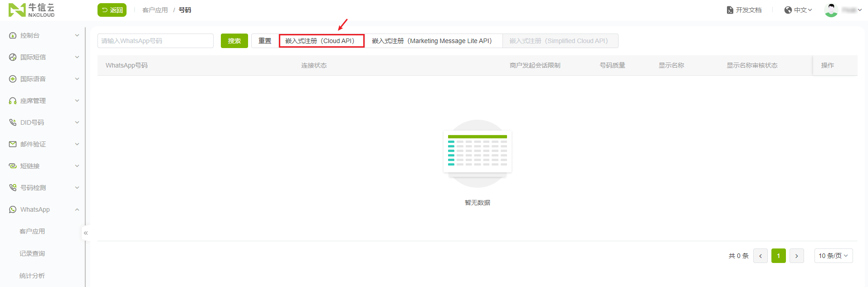Open the user account dropdown arrow

(x=860, y=10)
